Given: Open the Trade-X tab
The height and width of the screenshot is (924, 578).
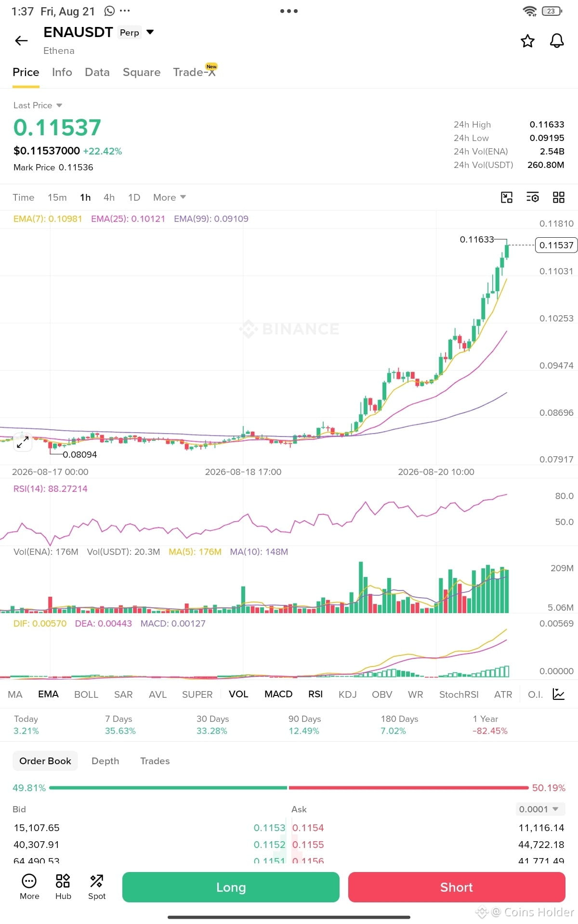Looking at the screenshot, I should click(195, 72).
